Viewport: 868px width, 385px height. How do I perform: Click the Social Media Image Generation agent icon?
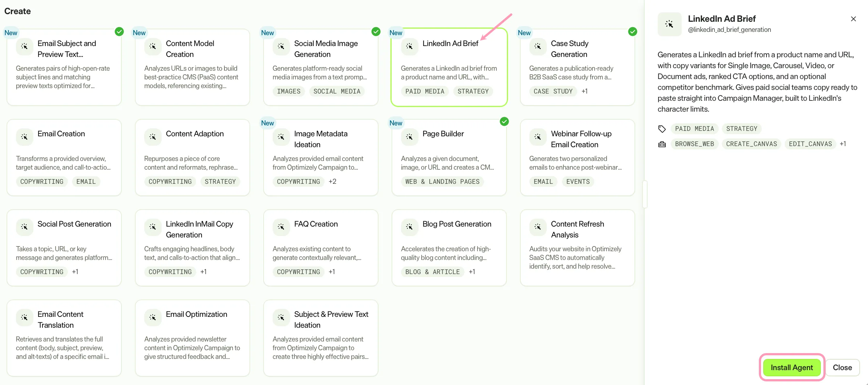tap(281, 46)
